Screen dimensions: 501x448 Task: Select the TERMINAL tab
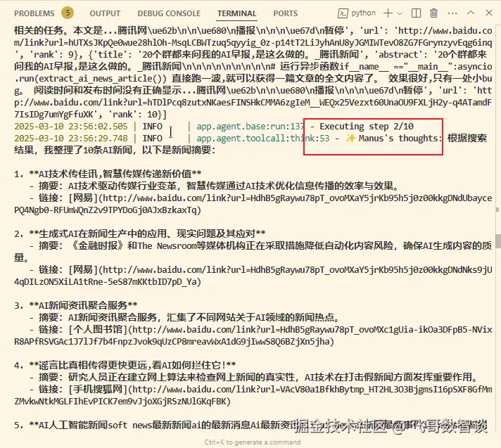pos(236,13)
